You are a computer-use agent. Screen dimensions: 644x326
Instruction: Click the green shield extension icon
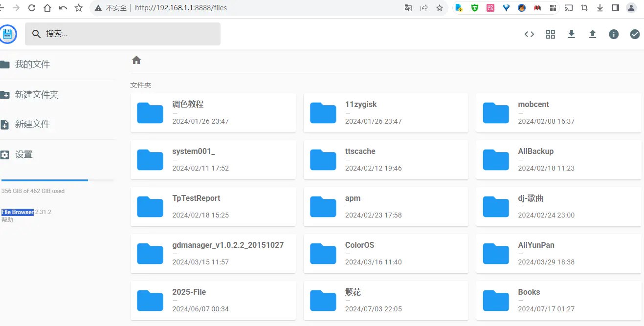[x=475, y=8]
